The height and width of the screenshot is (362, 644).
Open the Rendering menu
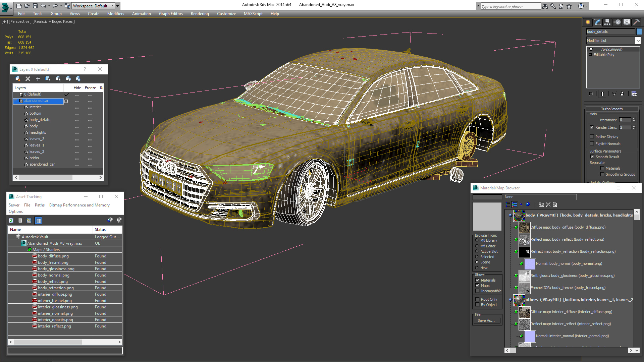(x=200, y=14)
